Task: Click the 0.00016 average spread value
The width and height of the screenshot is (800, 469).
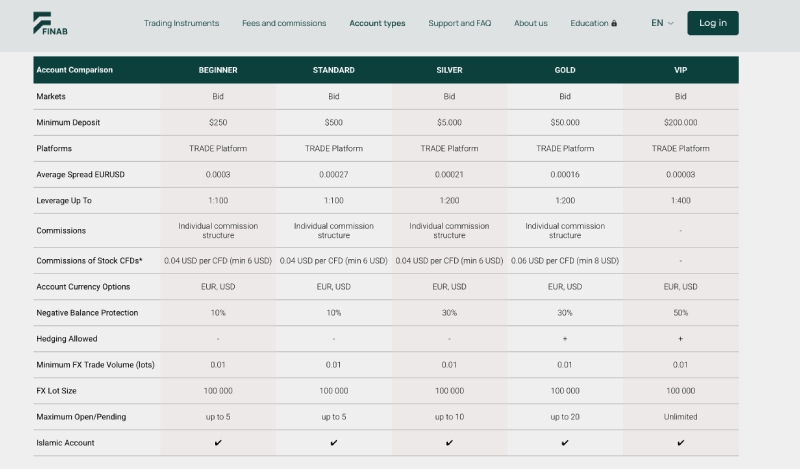Action: pos(565,175)
